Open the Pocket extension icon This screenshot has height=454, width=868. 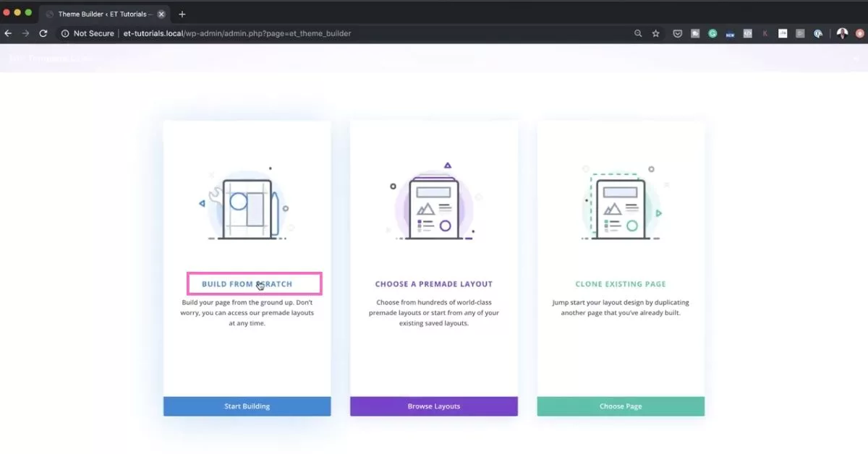click(x=678, y=33)
